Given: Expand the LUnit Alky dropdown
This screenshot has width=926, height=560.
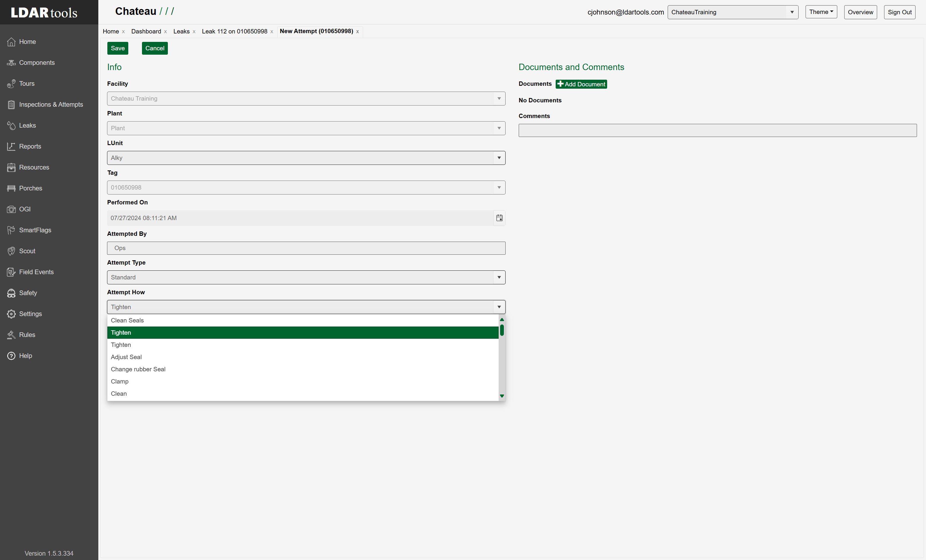Looking at the screenshot, I should [499, 158].
